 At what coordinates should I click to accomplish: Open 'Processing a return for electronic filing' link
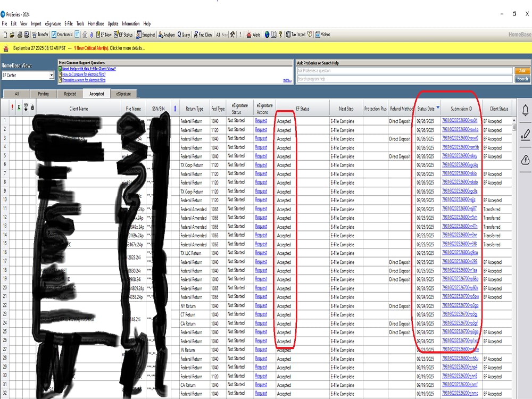(84, 80)
